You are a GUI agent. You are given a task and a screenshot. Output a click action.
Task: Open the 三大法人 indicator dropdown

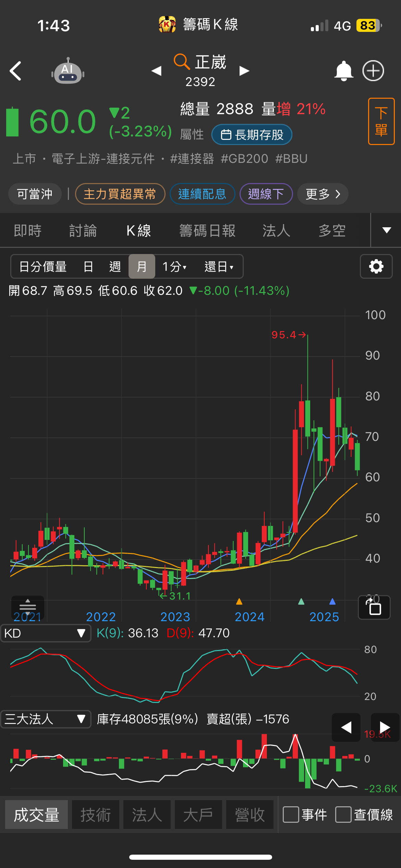click(x=46, y=719)
